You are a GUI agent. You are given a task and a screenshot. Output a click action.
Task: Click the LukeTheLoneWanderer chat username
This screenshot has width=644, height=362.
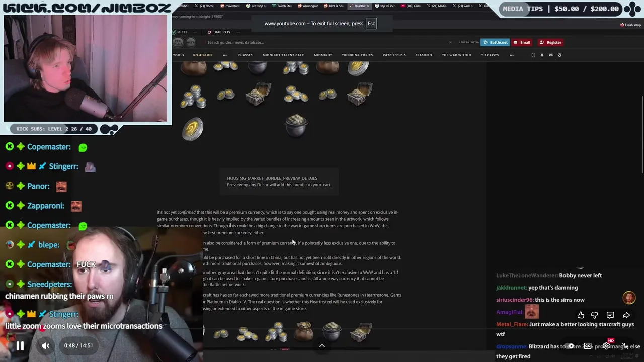coord(526,276)
